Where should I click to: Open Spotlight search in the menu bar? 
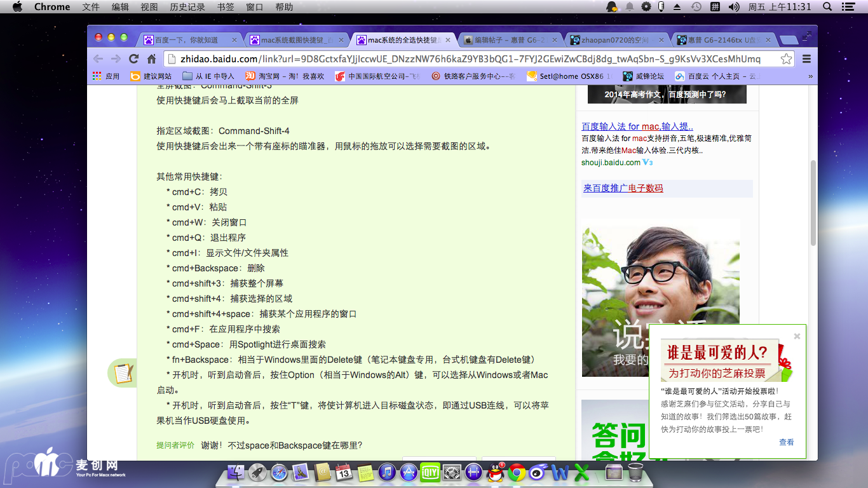point(827,7)
